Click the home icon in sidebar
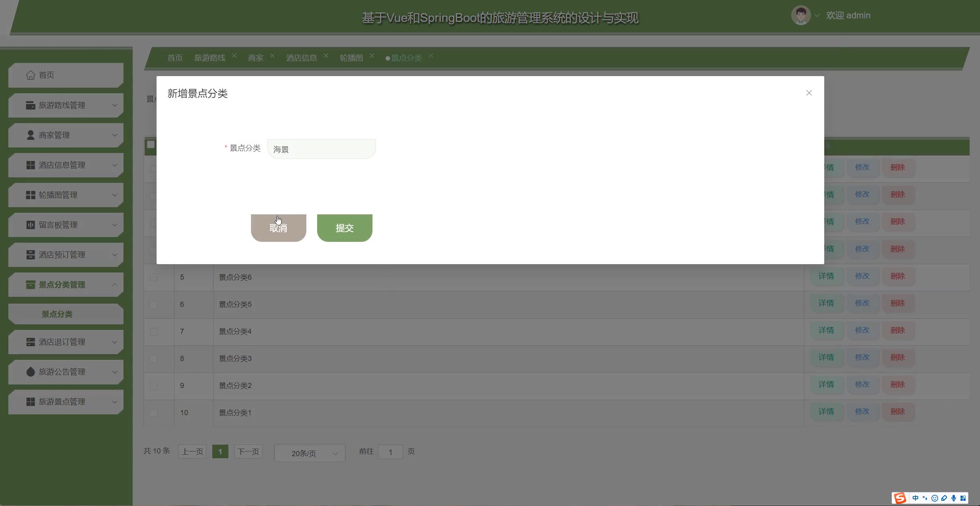 coord(31,75)
